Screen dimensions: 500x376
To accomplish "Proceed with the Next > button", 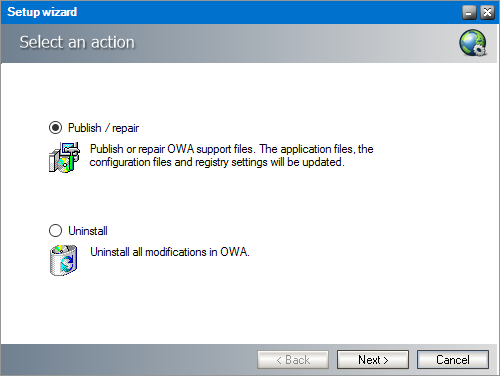I will click(373, 360).
